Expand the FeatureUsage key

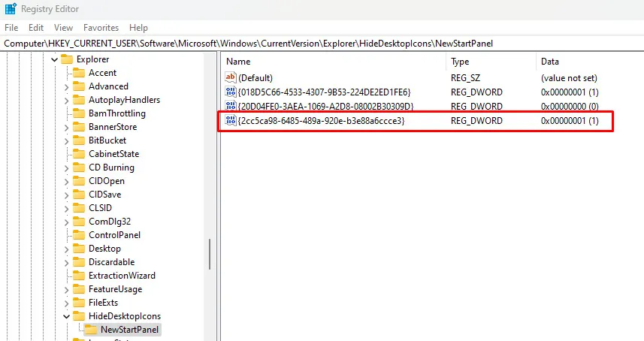[67, 290]
